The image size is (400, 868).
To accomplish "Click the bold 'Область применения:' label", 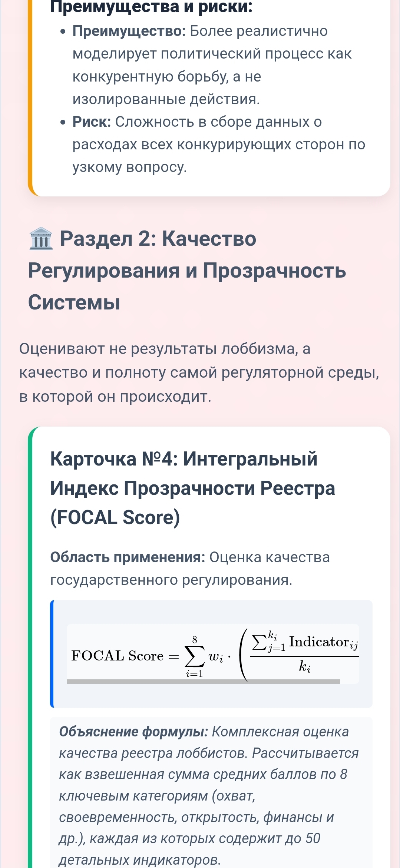I will click(x=128, y=557).
